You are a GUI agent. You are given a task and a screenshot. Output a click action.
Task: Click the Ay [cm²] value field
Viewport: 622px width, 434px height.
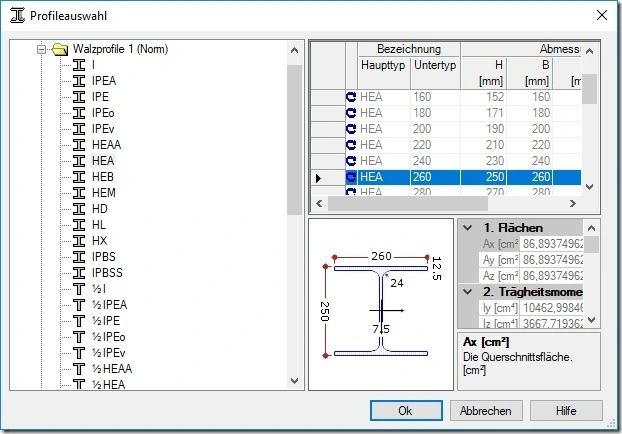[x=552, y=260]
